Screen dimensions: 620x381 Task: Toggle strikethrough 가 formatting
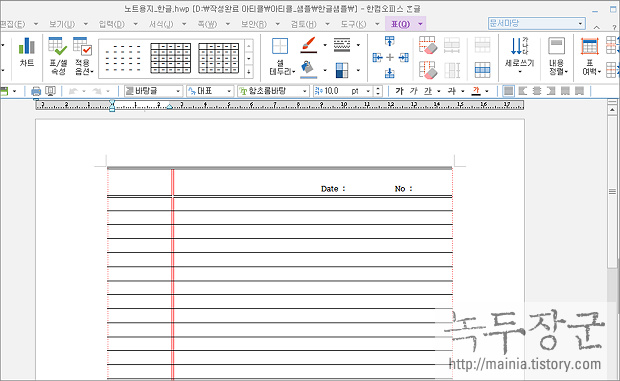[x=452, y=91]
